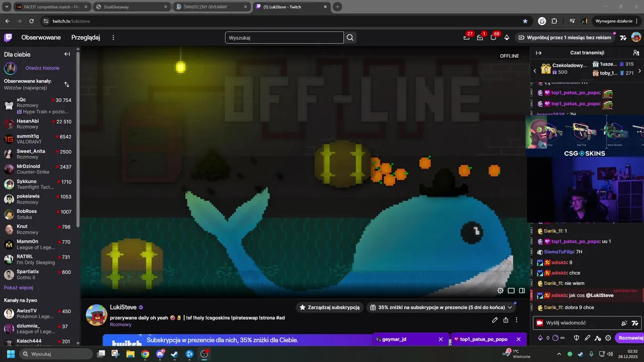Open the Rozmowy category link under title

pos(121,325)
